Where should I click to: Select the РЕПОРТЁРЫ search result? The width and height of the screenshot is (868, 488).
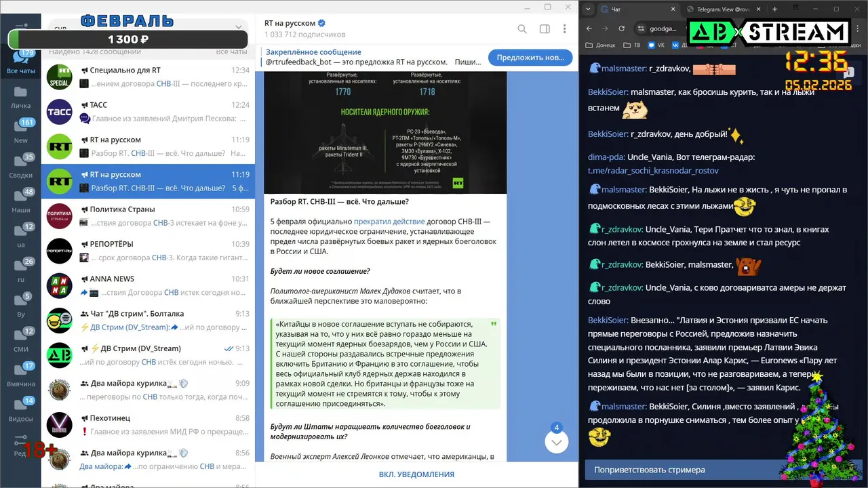tap(148, 251)
